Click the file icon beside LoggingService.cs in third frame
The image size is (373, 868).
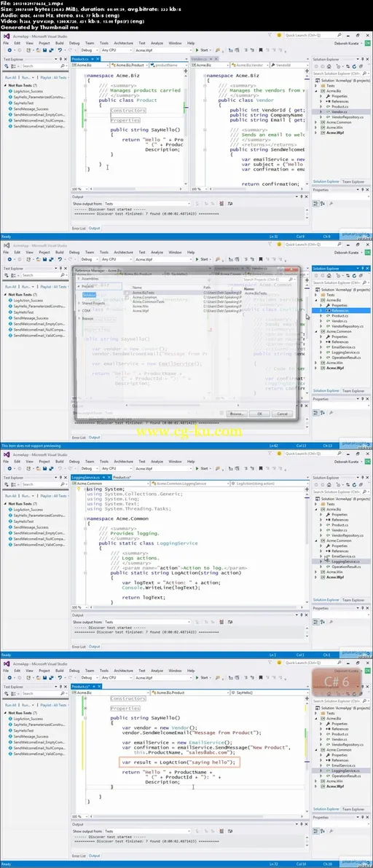(x=328, y=561)
